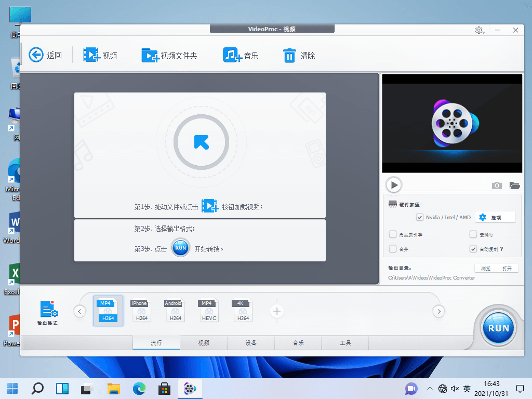Screen dimensions: 532x399
Task: Open the Widgets panel on taskbar
Action: click(62, 389)
